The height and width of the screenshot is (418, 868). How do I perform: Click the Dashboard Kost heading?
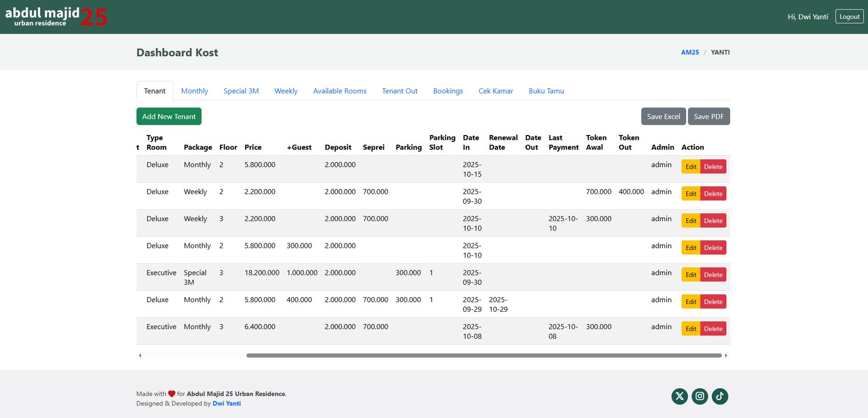[177, 53]
